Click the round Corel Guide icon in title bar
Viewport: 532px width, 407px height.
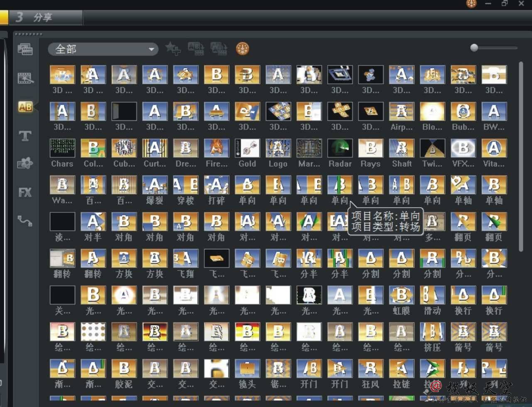tap(471, 4)
